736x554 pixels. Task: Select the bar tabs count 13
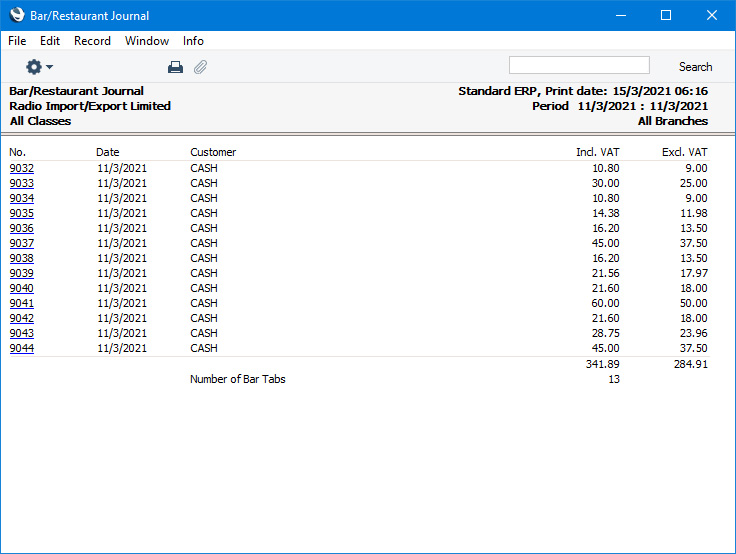point(614,379)
